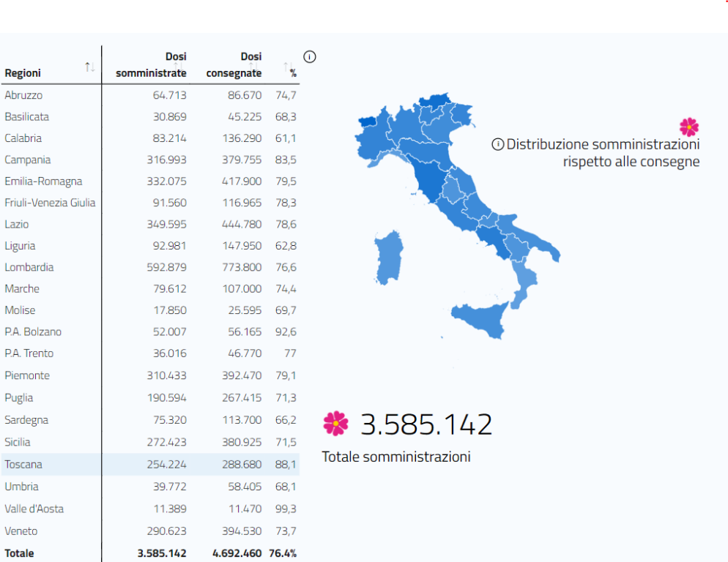The width and height of the screenshot is (728, 562).
Task: Click the Dosi consegnate header
Action: [234, 64]
